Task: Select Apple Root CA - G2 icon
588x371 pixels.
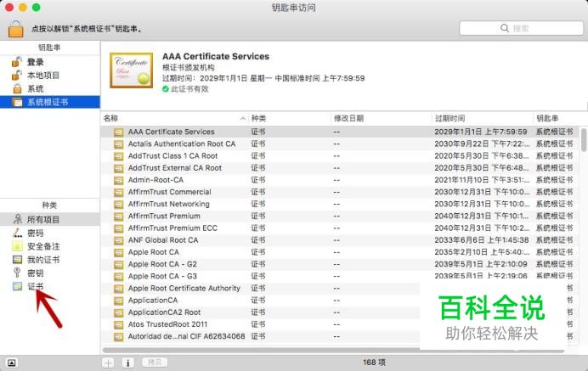Action: 118,264
